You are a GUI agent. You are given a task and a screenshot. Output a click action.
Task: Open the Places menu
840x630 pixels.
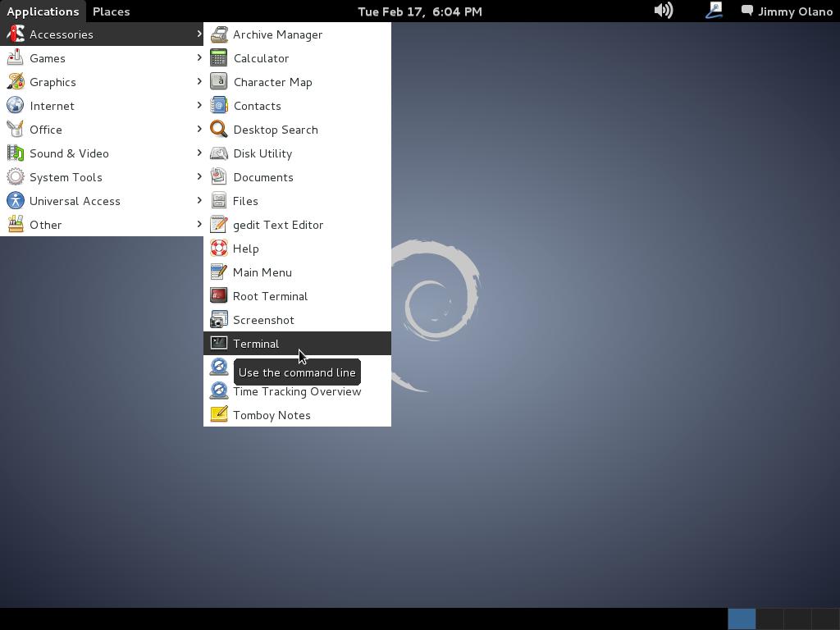(111, 11)
